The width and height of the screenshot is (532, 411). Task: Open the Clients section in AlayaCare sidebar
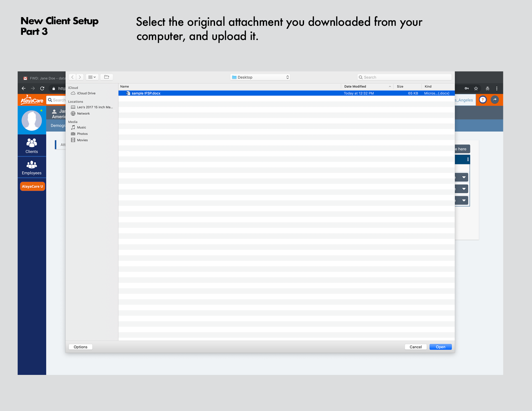coord(32,145)
